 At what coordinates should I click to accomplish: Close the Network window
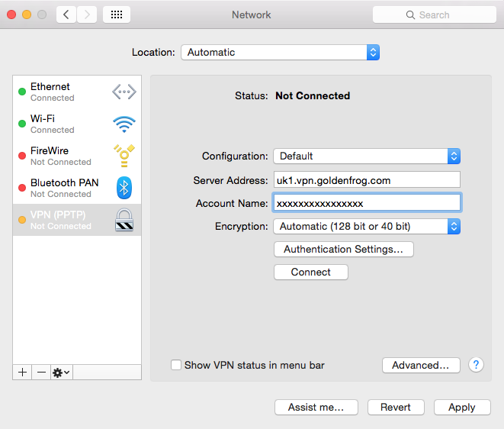[11, 15]
